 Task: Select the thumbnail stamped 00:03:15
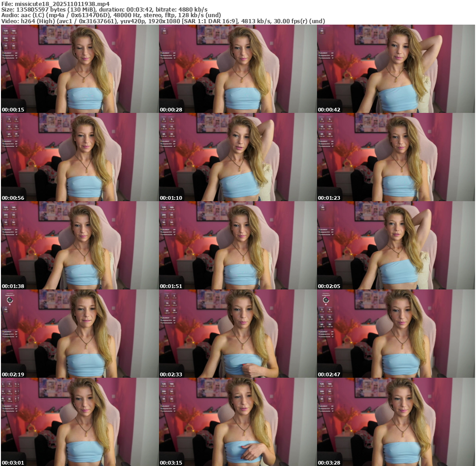coord(238,422)
